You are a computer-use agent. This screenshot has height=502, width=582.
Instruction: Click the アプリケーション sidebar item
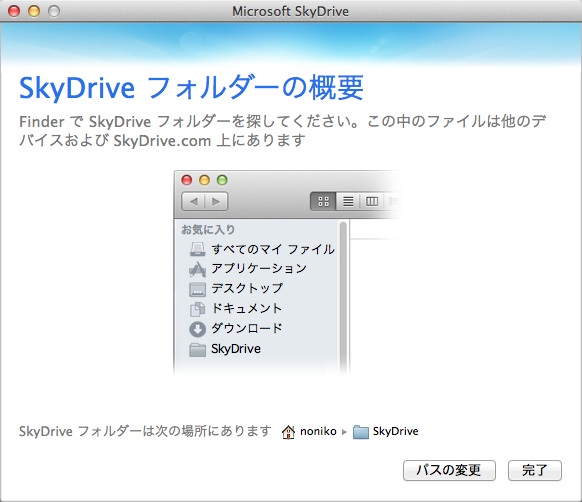(248, 269)
